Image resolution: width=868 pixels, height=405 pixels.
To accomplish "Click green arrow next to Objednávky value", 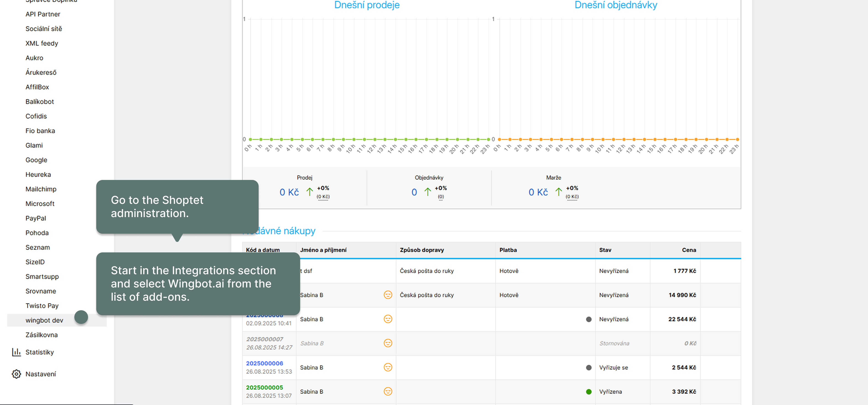I will (427, 192).
